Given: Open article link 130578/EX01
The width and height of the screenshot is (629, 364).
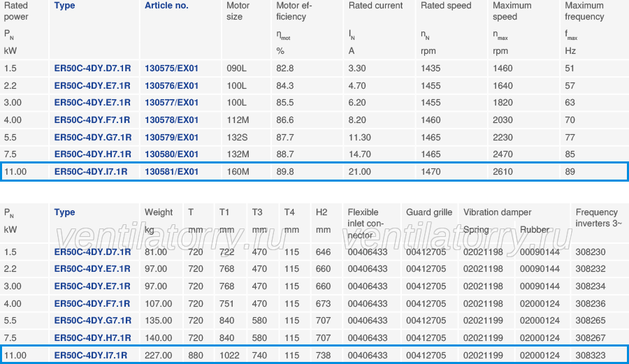Looking at the screenshot, I should 171,120.
